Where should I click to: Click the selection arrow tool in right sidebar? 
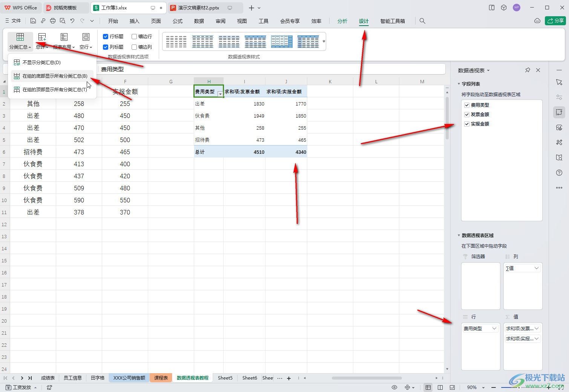click(559, 82)
